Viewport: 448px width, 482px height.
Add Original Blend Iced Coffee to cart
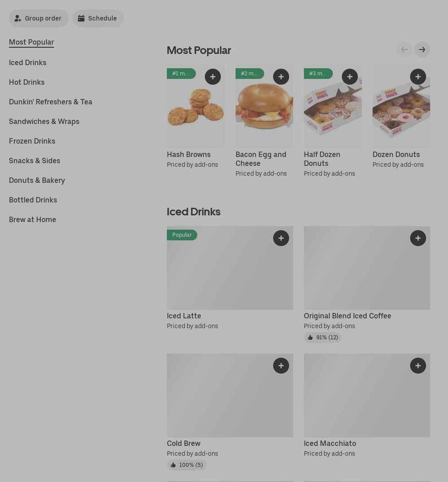(418, 238)
